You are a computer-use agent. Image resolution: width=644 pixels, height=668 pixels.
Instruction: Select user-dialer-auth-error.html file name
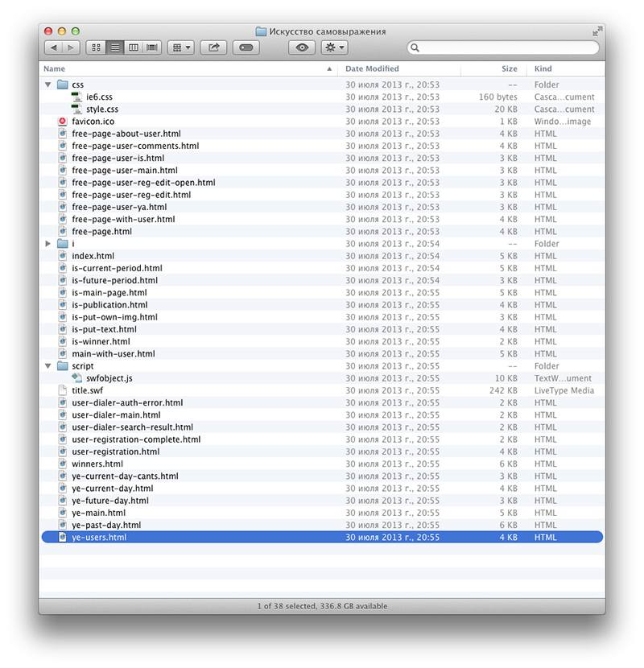pyautogui.click(x=127, y=402)
